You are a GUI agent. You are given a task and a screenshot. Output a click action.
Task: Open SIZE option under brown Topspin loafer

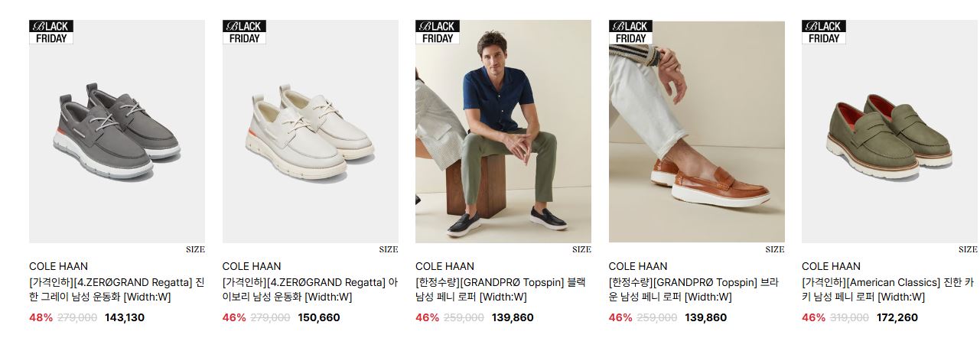(775, 249)
